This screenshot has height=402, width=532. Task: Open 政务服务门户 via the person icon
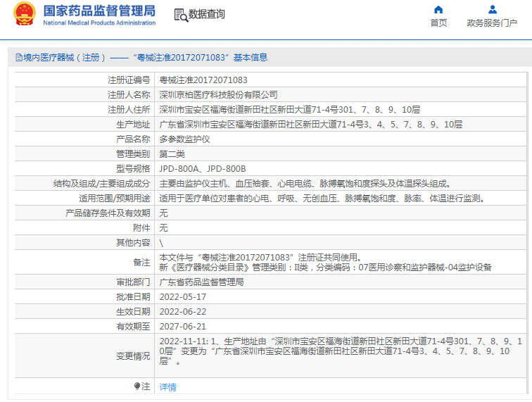(493, 9)
